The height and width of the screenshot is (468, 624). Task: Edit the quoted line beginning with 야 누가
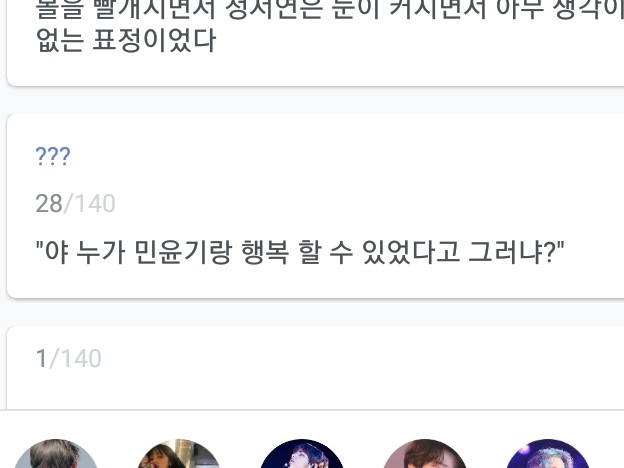point(300,252)
